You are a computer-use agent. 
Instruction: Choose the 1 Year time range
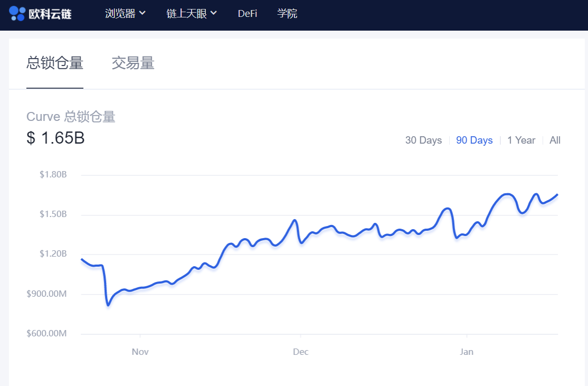coord(521,140)
